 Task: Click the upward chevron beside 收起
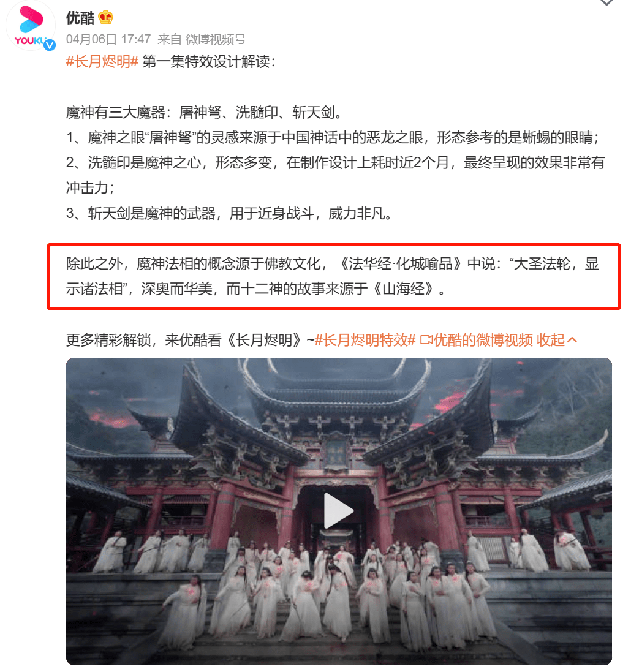[572, 340]
